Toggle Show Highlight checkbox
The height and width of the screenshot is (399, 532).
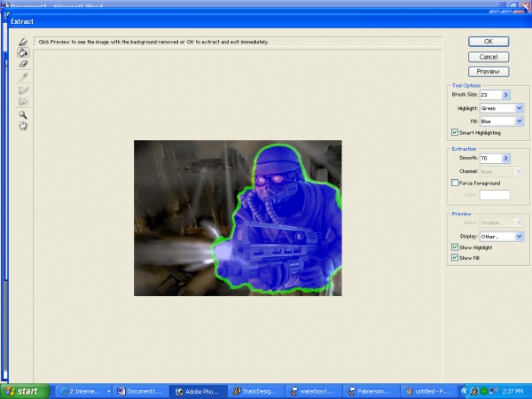tap(455, 247)
